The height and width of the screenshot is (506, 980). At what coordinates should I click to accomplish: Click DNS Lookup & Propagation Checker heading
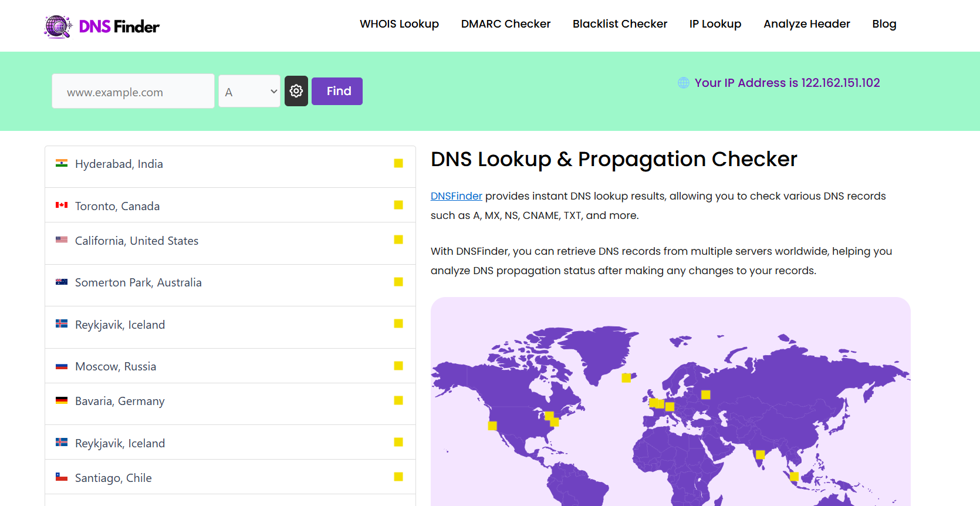pos(614,159)
